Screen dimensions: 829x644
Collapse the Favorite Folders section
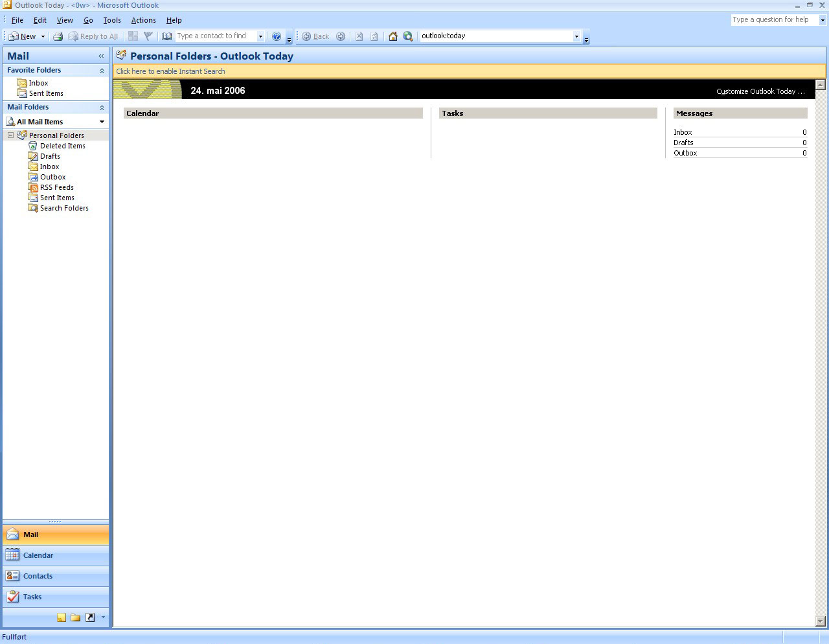(102, 70)
